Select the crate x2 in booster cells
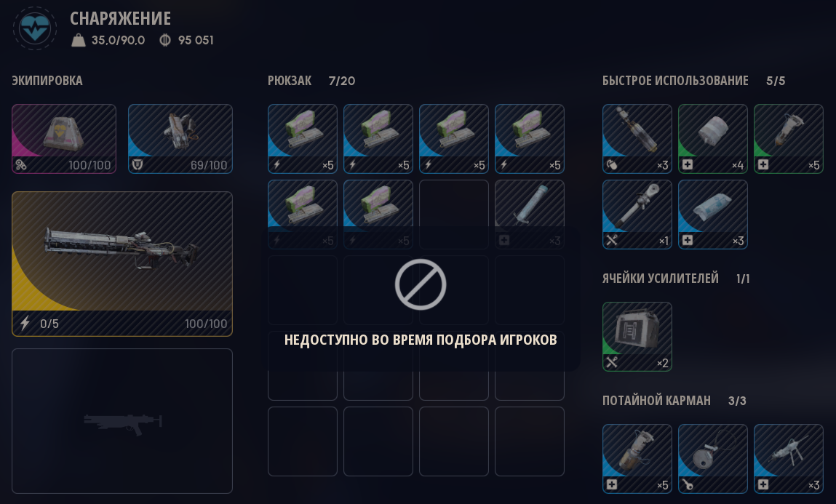Viewport: 836px width, 504px height. pyautogui.click(x=637, y=337)
